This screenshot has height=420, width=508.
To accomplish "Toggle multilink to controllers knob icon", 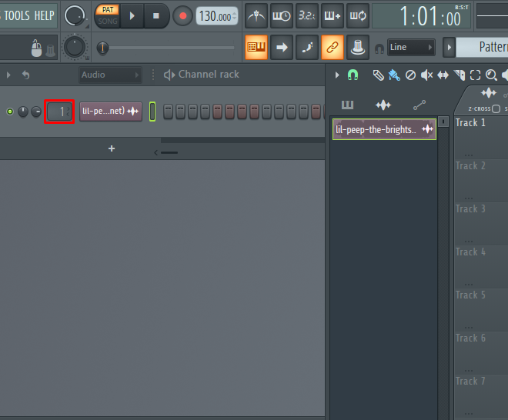I will 358,47.
